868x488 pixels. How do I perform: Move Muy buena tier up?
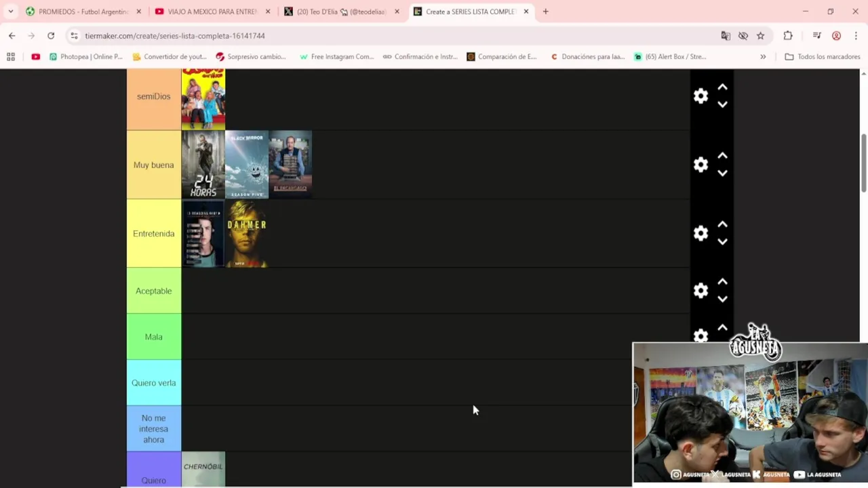(x=722, y=156)
